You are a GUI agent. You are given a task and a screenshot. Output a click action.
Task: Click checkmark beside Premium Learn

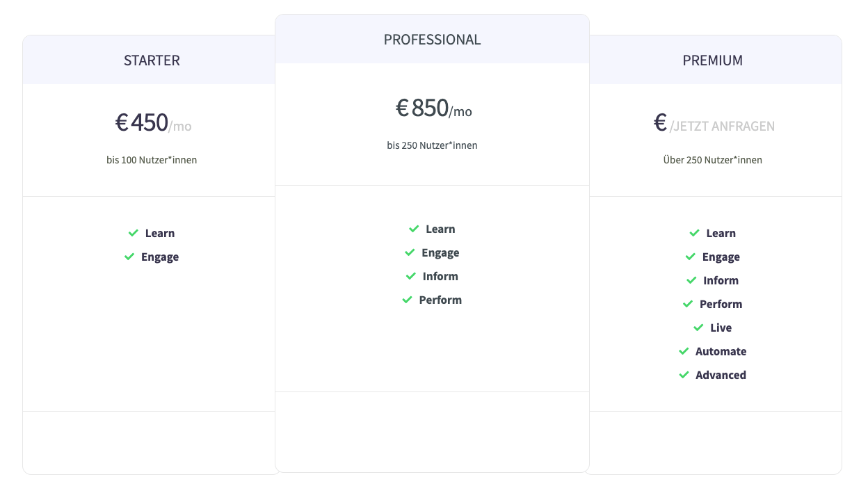coord(693,233)
